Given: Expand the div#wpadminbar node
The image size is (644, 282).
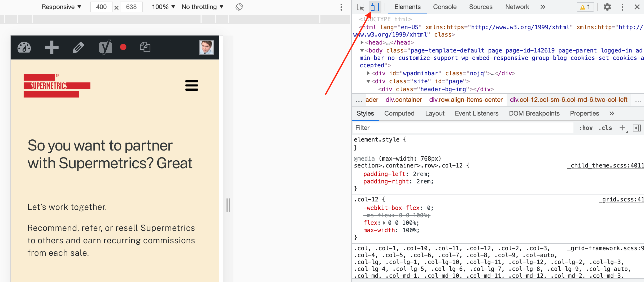Looking at the screenshot, I should (x=368, y=73).
